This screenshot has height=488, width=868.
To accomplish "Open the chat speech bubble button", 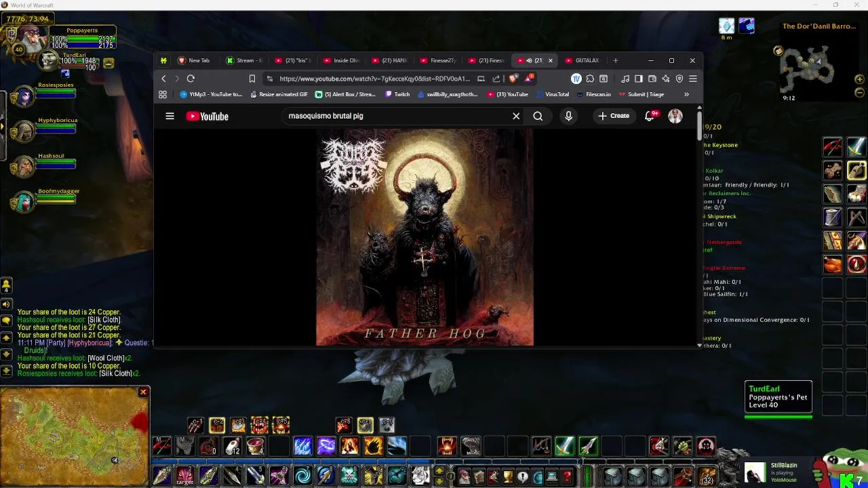I will tap(6, 320).
